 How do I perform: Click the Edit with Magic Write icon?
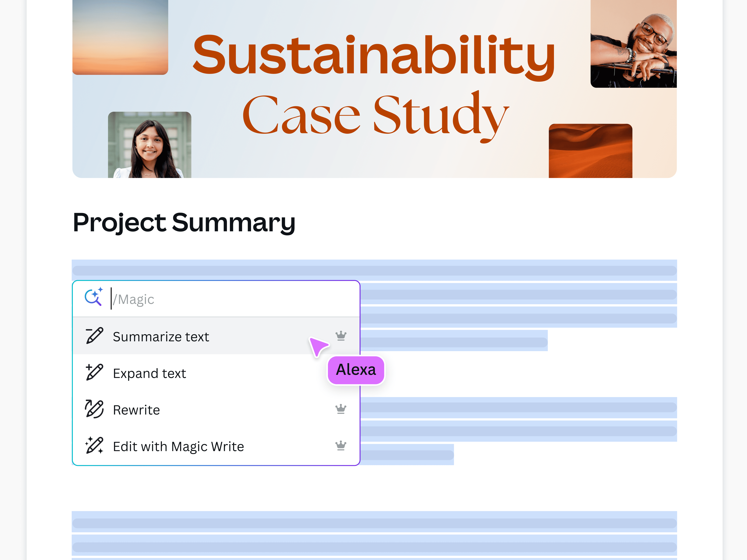pyautogui.click(x=94, y=446)
